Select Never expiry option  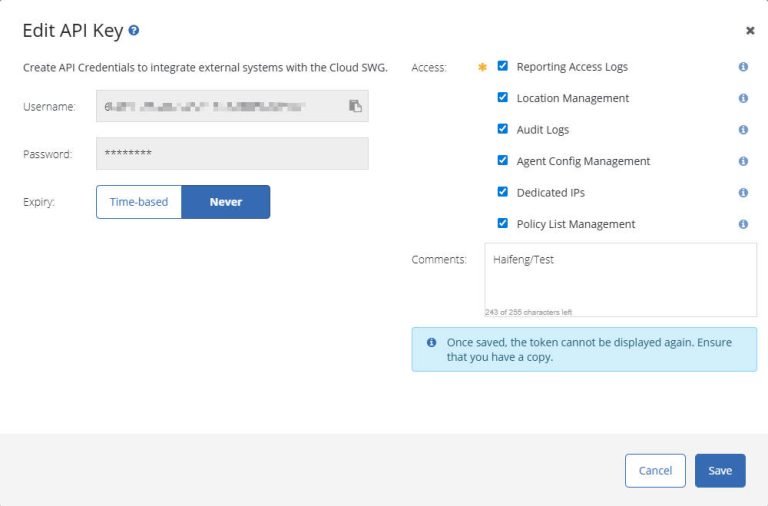point(226,202)
